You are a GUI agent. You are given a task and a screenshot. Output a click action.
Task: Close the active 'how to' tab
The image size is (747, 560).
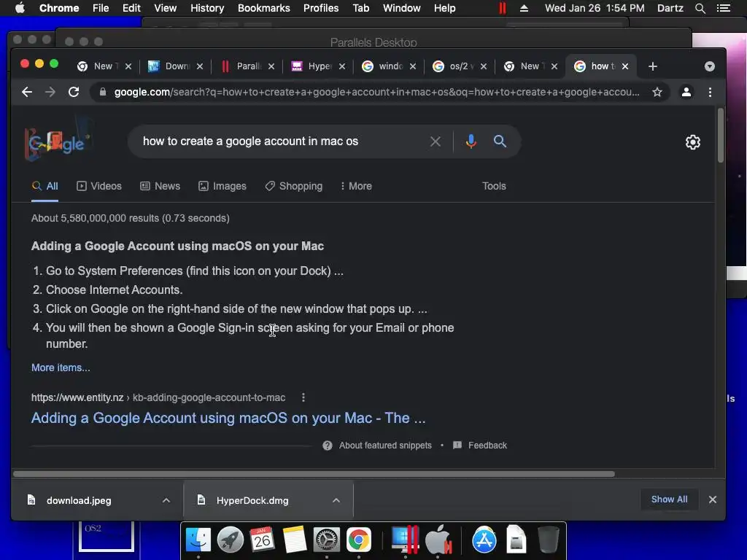[625, 66]
